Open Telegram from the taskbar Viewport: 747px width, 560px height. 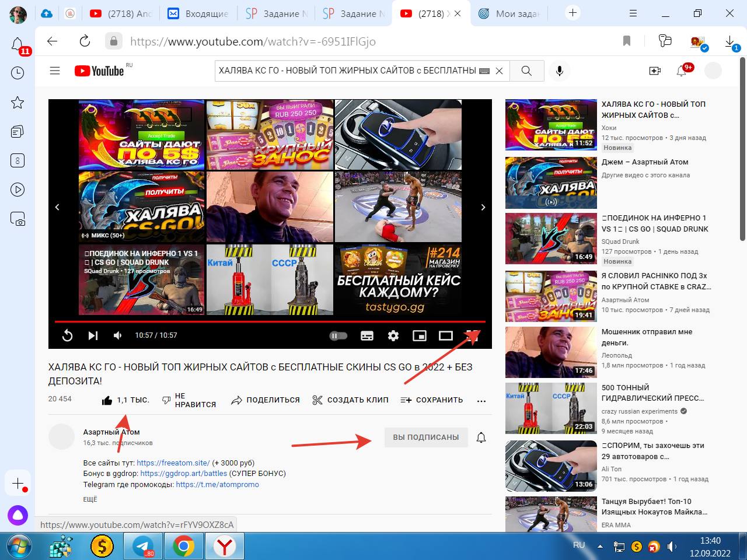click(x=144, y=547)
